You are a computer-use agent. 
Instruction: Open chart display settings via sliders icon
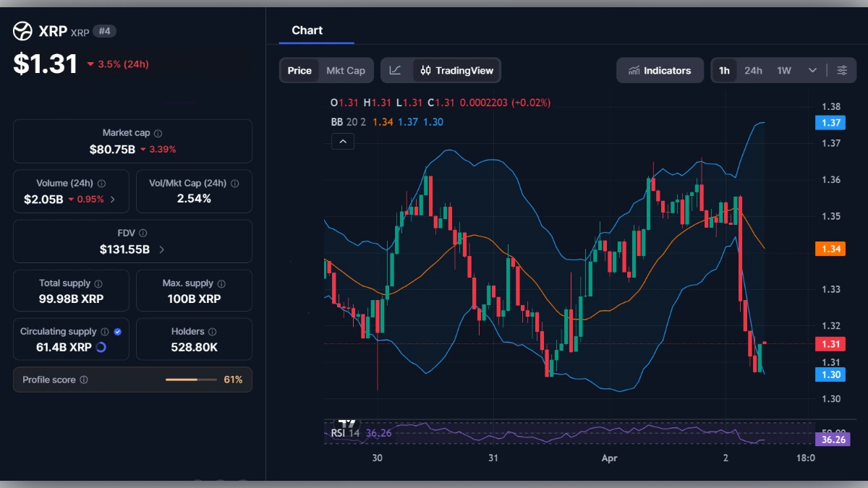click(x=842, y=70)
